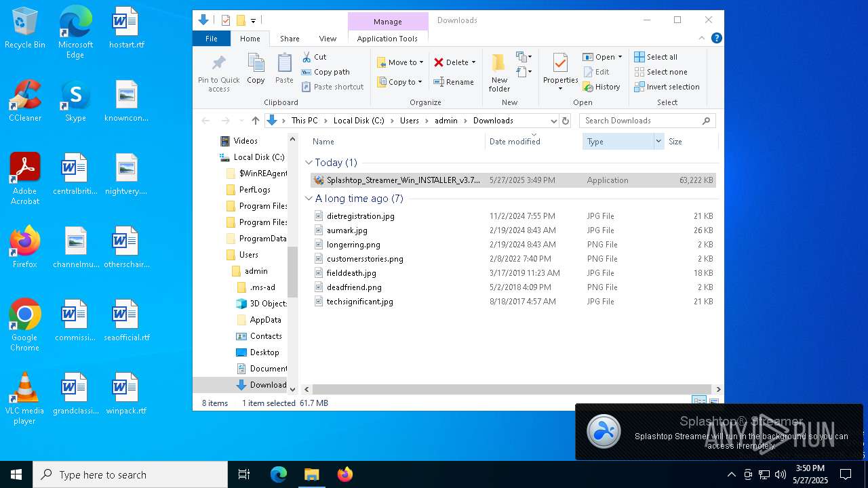Click the Edit command in ribbon
This screenshot has width=868, height=488.
596,72
